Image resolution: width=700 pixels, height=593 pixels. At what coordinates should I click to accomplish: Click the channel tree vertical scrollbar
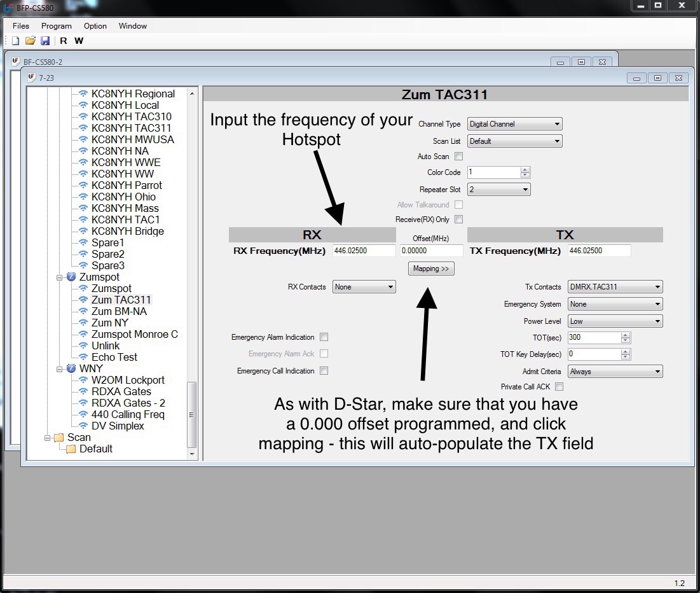193,414
